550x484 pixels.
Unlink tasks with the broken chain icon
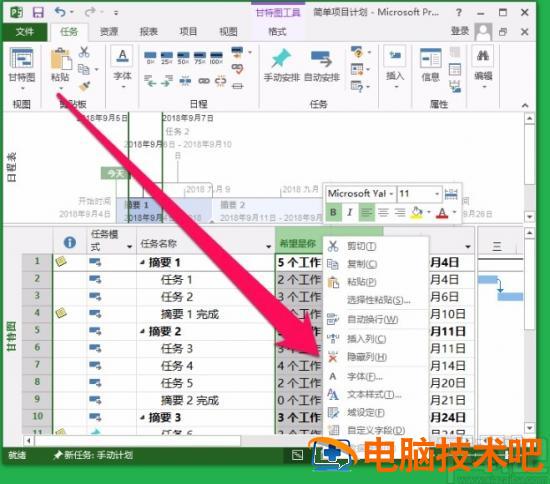221,81
